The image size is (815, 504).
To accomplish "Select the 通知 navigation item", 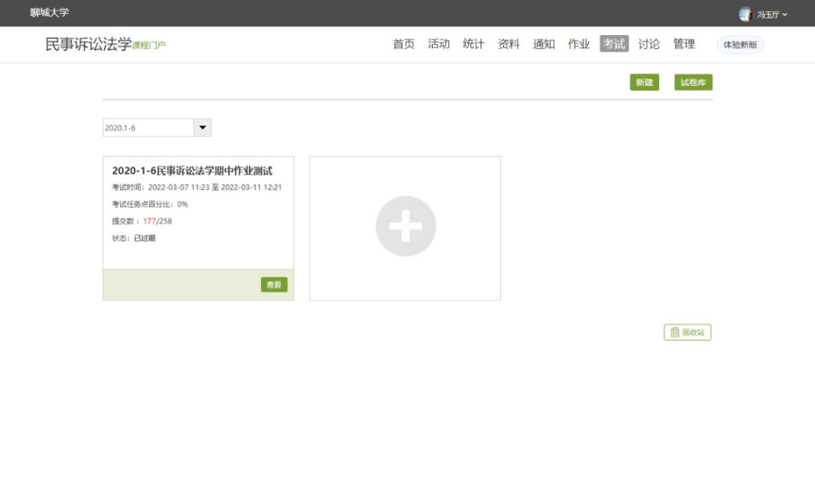I will pyautogui.click(x=544, y=44).
